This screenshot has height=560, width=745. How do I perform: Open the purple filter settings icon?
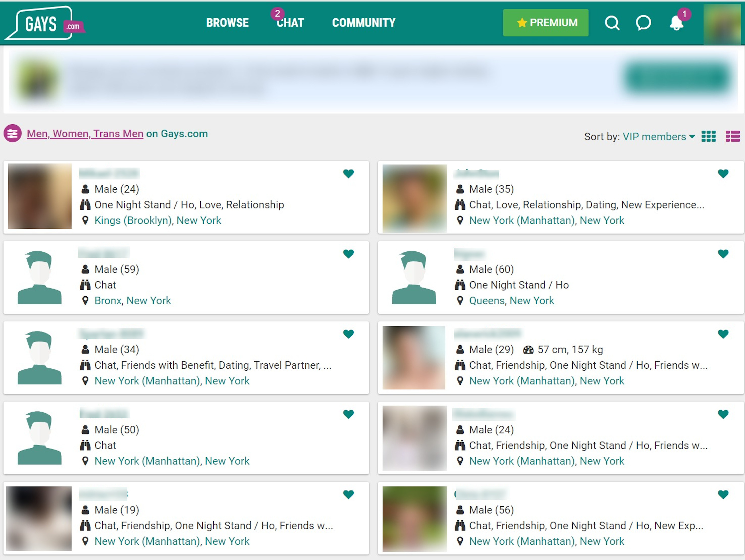click(x=13, y=134)
